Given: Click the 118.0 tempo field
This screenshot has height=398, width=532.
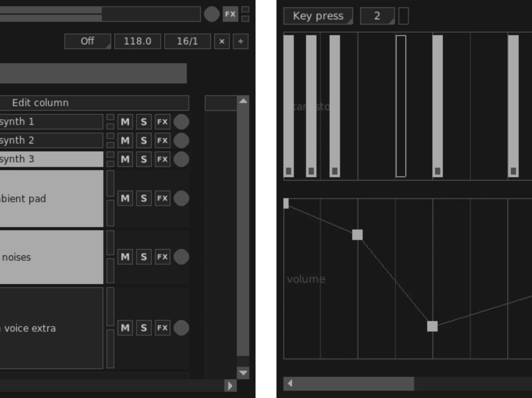Looking at the screenshot, I should (137, 41).
